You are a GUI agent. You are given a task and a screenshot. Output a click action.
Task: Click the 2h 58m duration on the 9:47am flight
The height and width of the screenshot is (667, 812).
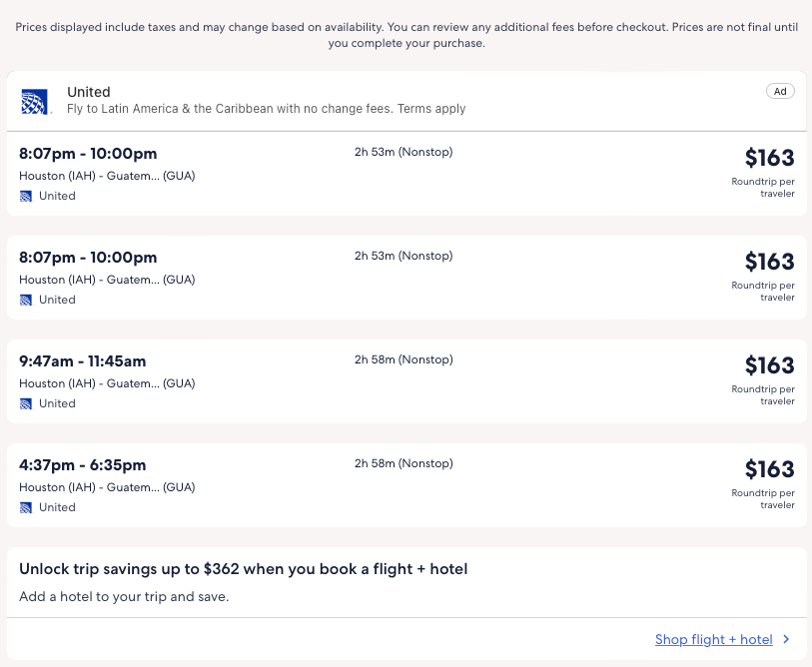(x=403, y=359)
